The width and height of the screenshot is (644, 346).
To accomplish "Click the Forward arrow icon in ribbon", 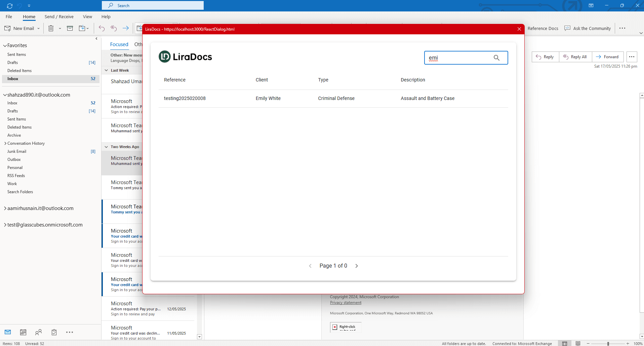I will [126, 28].
